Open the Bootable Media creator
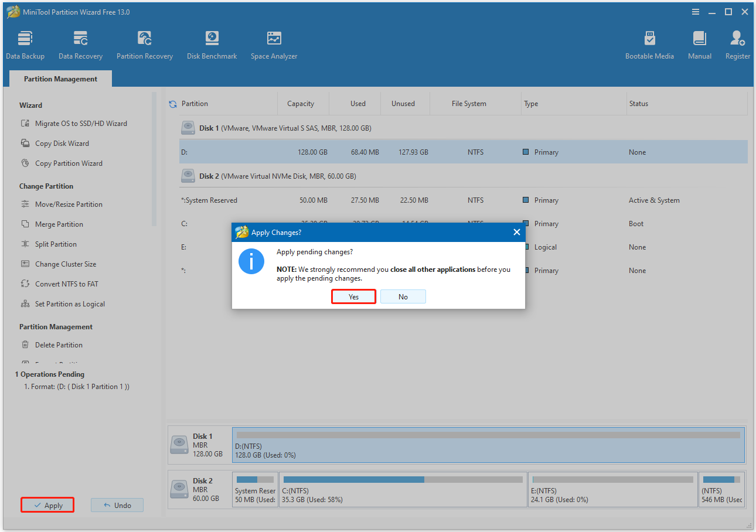This screenshot has height=532, width=756. coord(649,44)
